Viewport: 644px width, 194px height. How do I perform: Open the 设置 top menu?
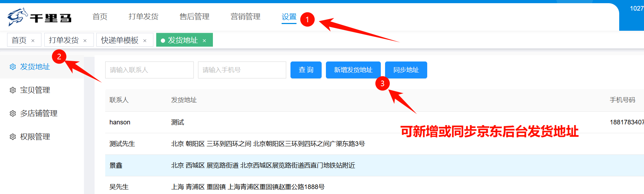tap(289, 17)
